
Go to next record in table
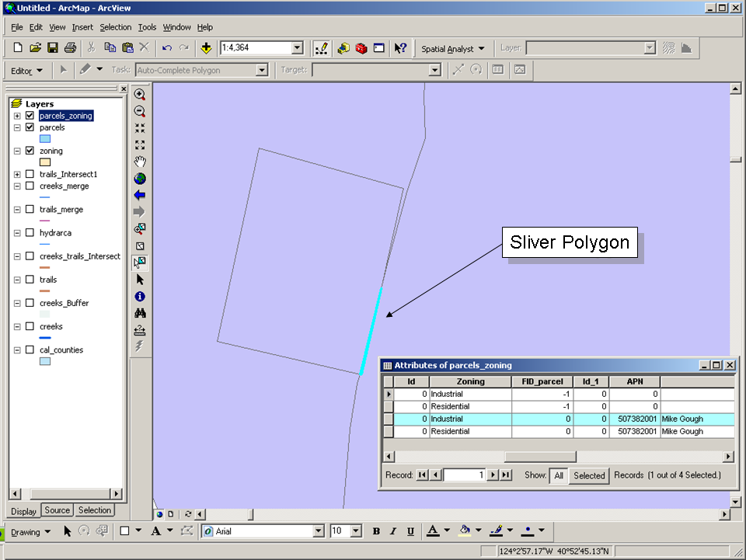pos(493,475)
